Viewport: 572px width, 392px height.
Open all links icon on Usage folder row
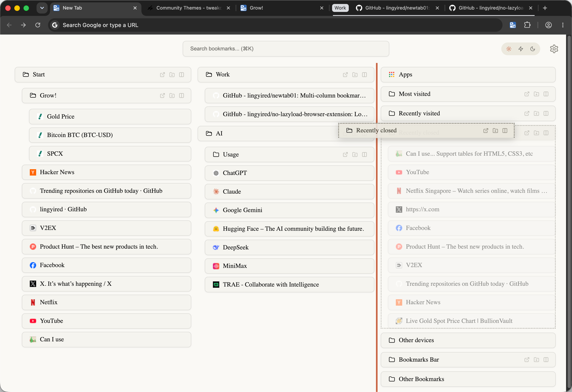[345, 154]
